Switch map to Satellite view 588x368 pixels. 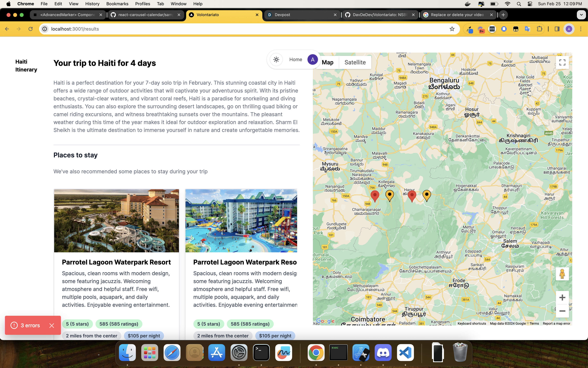[355, 62]
